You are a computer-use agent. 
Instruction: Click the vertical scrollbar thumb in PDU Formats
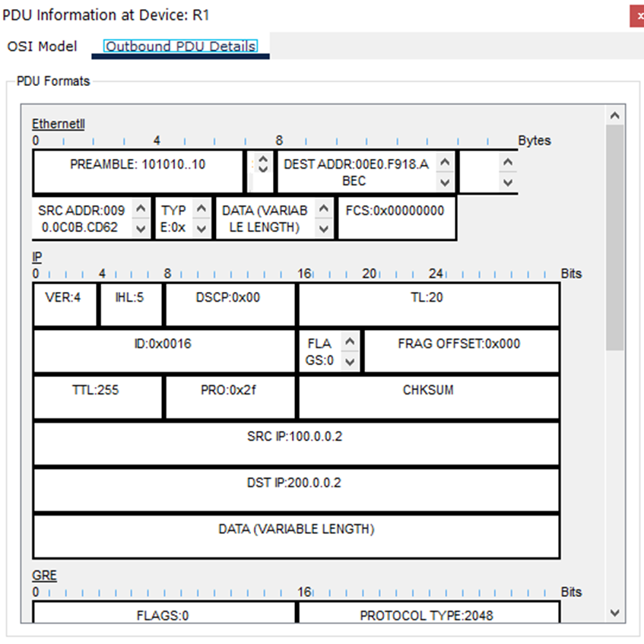click(614, 236)
